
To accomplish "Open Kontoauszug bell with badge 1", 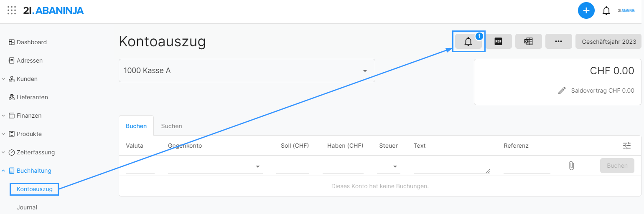I will (x=468, y=41).
